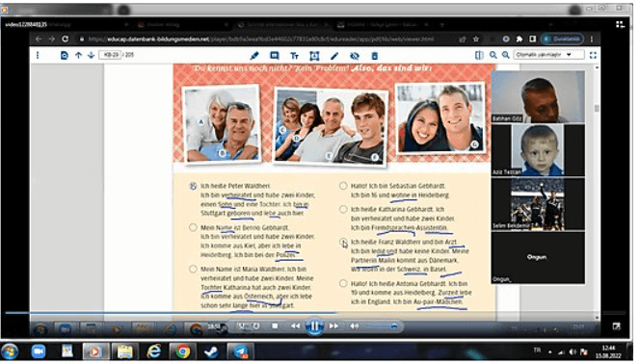The image size is (640, 364).
Task: Stop video playback with square button
Action: point(275,326)
